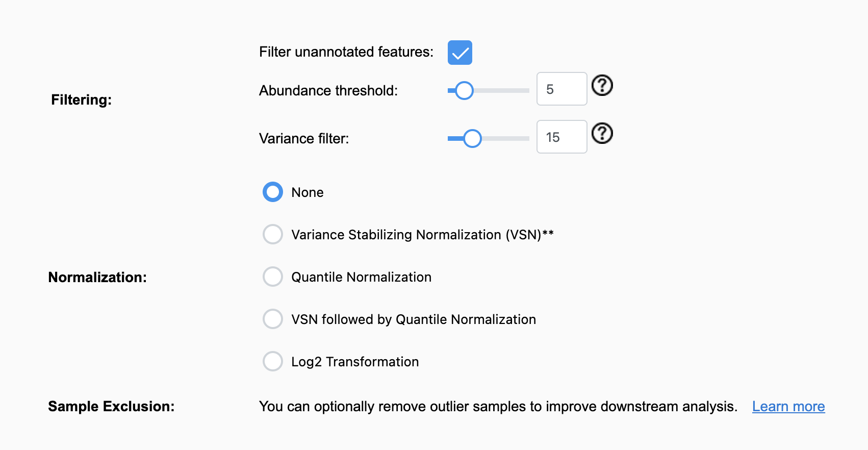The width and height of the screenshot is (868, 450).
Task: Click the Log2 Transformation label text
Action: point(355,362)
